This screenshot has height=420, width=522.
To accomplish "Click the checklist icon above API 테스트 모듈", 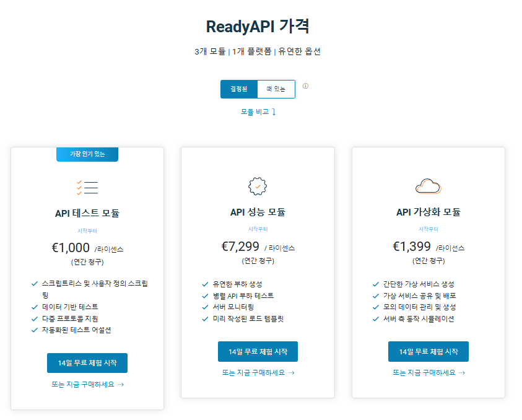I will [x=87, y=188].
